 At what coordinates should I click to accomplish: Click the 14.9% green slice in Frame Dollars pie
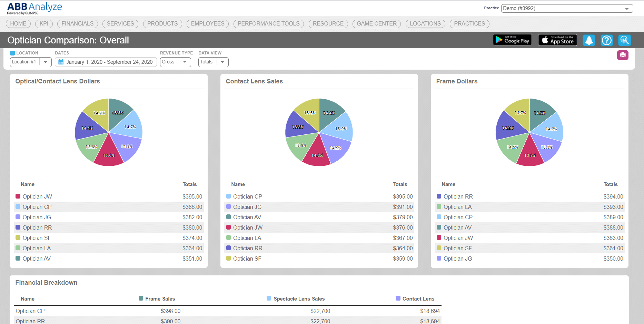(x=511, y=146)
